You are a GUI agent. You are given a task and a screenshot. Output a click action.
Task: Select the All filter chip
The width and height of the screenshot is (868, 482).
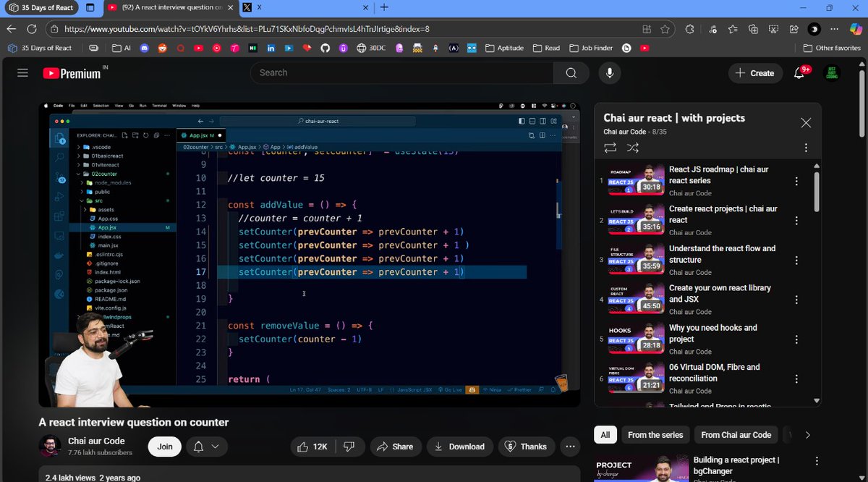tap(605, 435)
